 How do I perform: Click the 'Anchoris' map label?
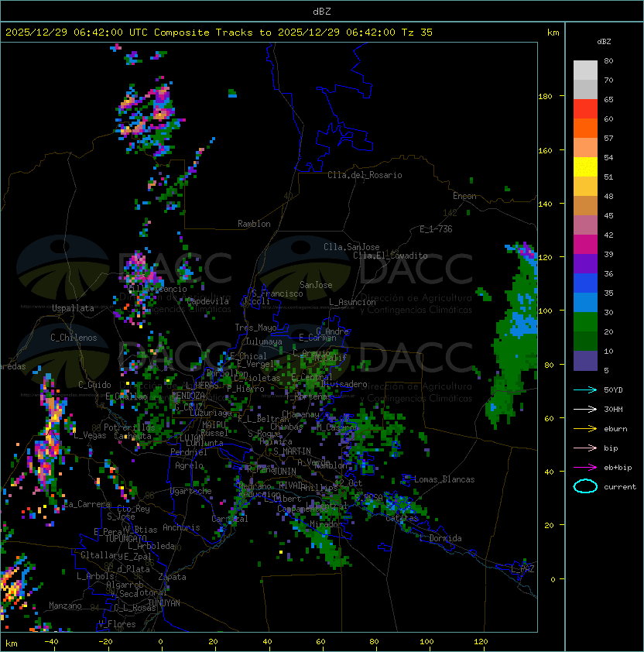(181, 527)
